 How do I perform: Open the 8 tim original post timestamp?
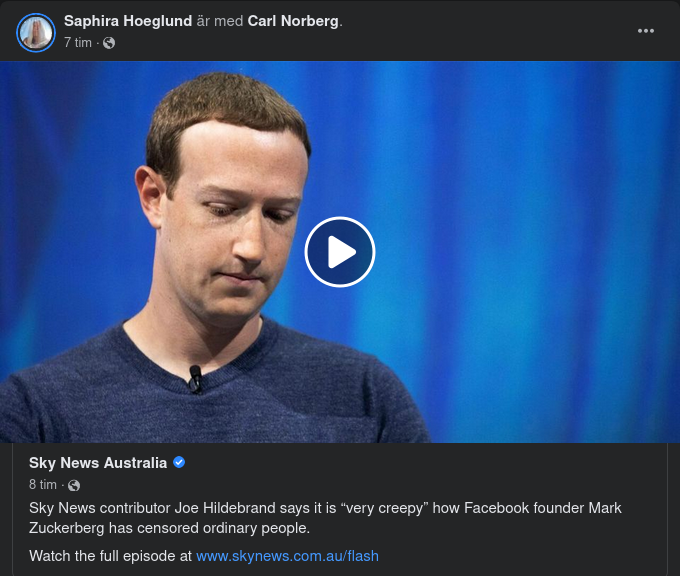43,484
